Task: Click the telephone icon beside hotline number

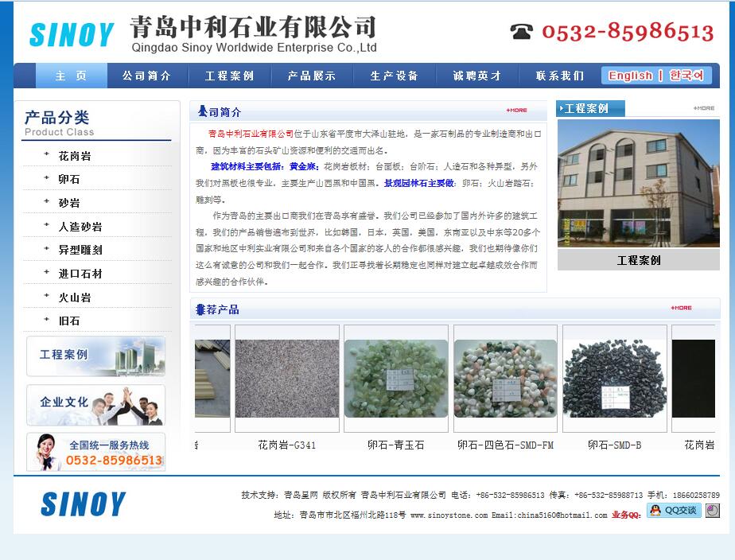Action: point(521,31)
